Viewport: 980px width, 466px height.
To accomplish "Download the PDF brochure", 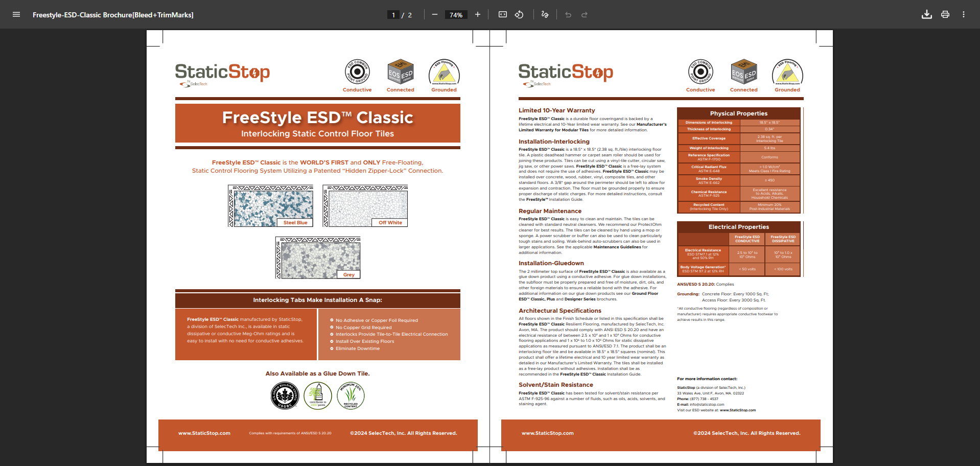I will [926, 14].
